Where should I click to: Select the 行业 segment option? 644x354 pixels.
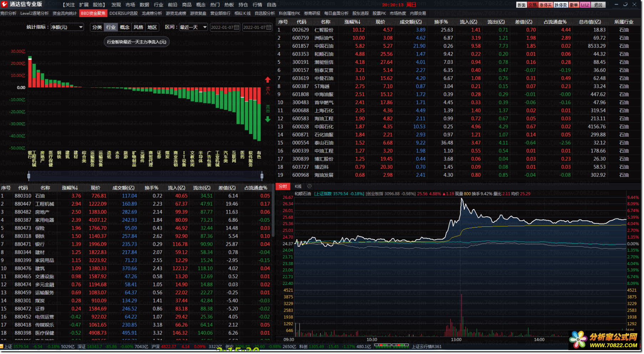click(111, 27)
